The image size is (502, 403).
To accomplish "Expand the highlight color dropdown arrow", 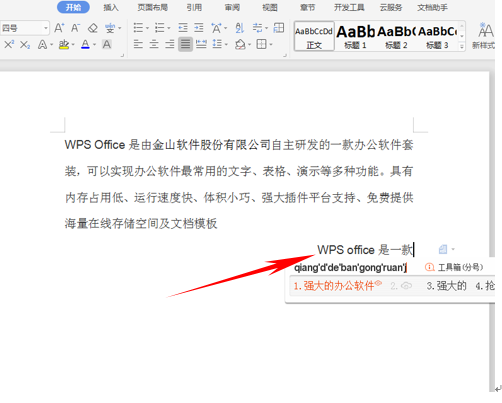I will point(73,44).
